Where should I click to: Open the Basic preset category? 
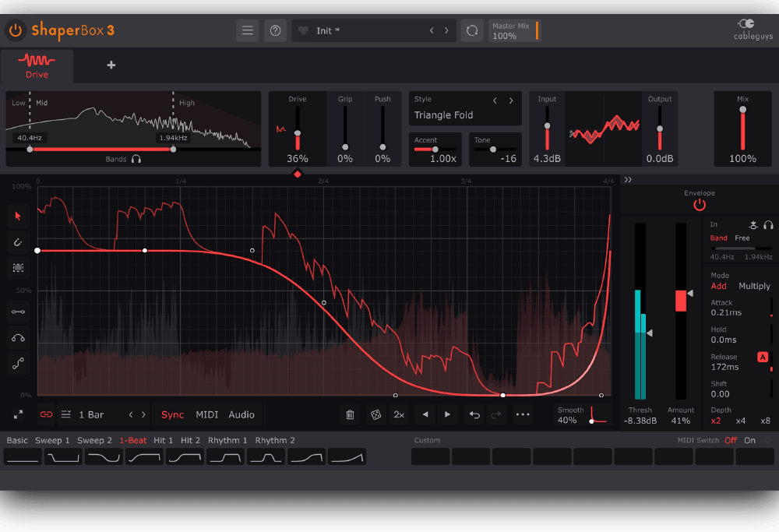coord(17,440)
